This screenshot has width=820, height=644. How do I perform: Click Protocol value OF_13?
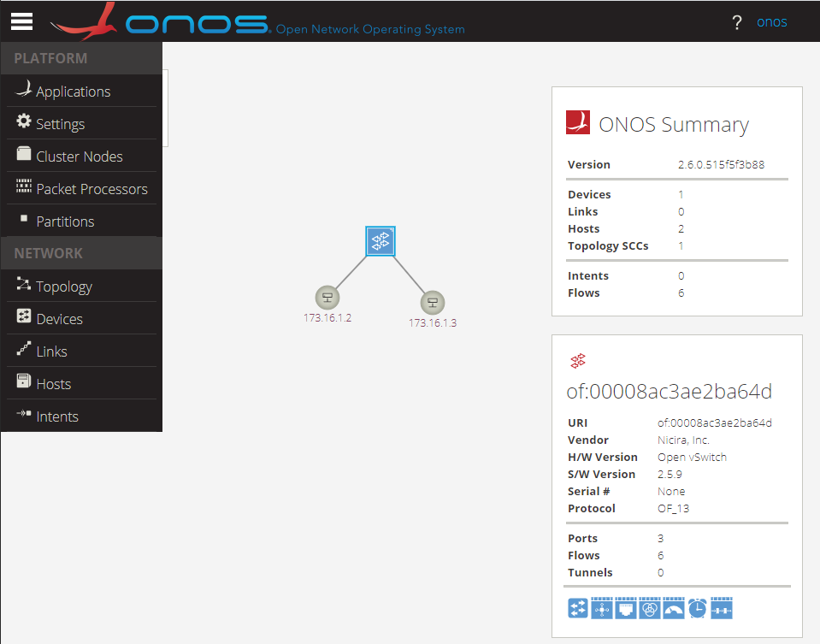[673, 509]
